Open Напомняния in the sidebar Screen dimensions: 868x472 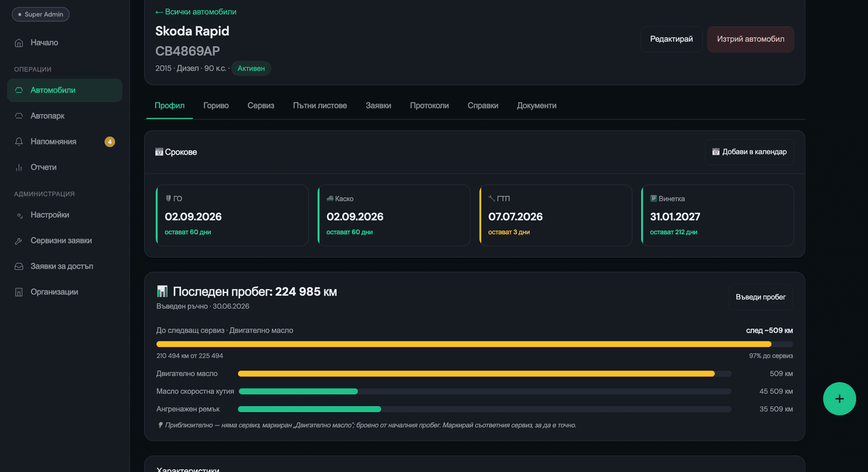click(x=65, y=142)
